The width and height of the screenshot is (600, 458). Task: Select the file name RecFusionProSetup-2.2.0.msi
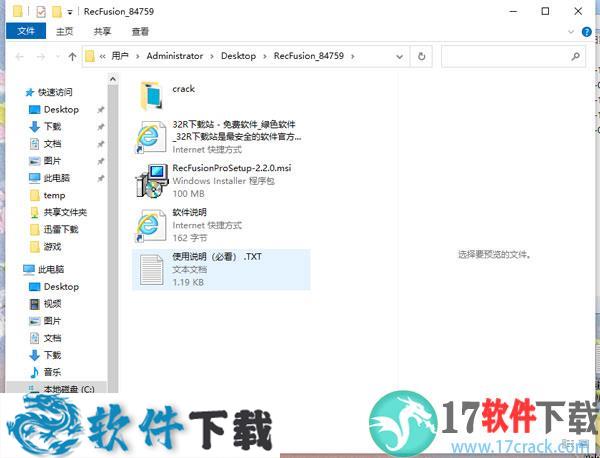[232, 168]
